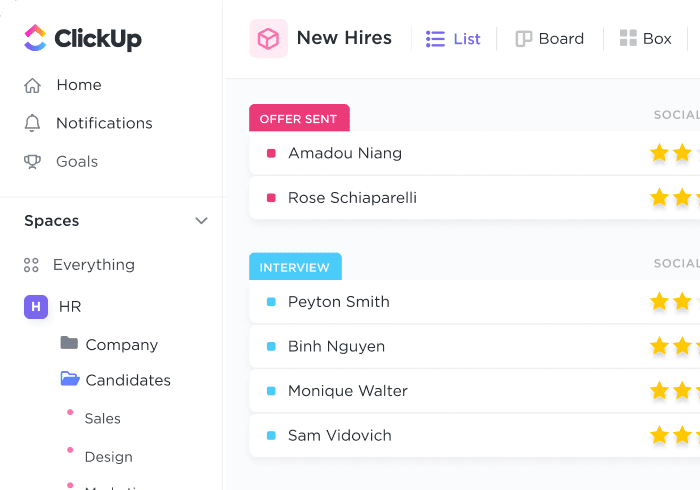Click the ClickUp logo icon

coord(35,38)
